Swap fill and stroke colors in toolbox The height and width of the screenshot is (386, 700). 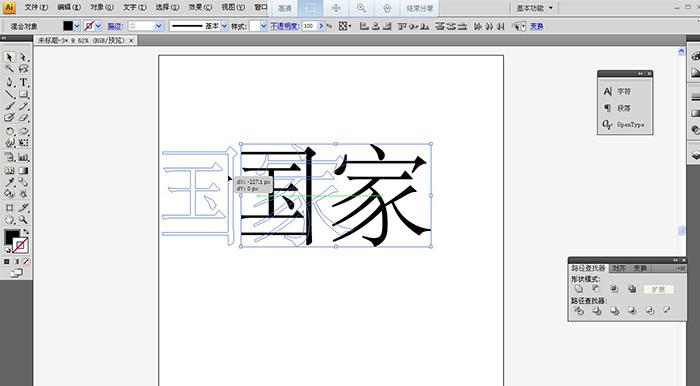click(x=25, y=232)
